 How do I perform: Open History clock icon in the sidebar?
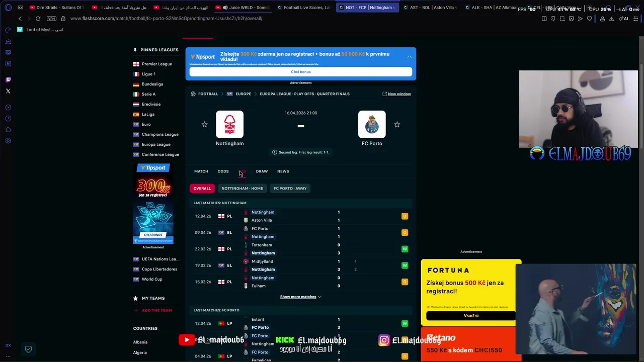coord(8,119)
